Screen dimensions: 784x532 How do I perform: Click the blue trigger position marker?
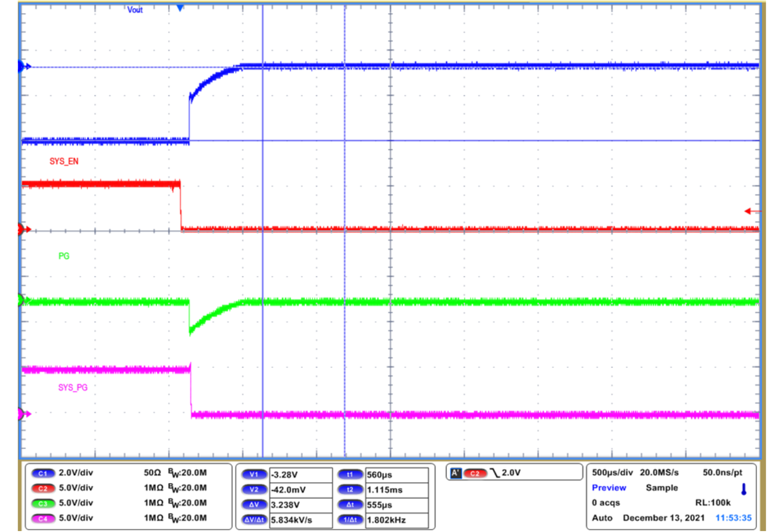tap(180, 7)
